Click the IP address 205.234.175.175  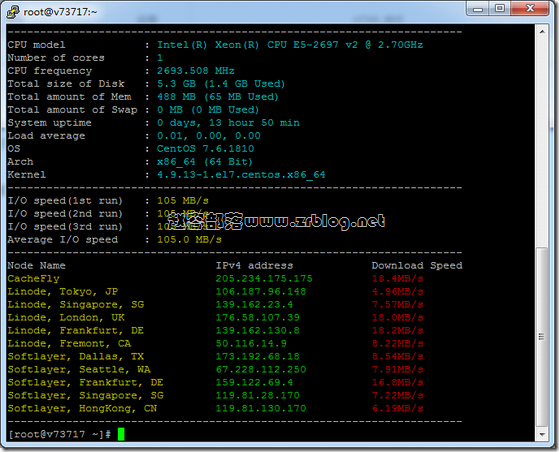(264, 278)
